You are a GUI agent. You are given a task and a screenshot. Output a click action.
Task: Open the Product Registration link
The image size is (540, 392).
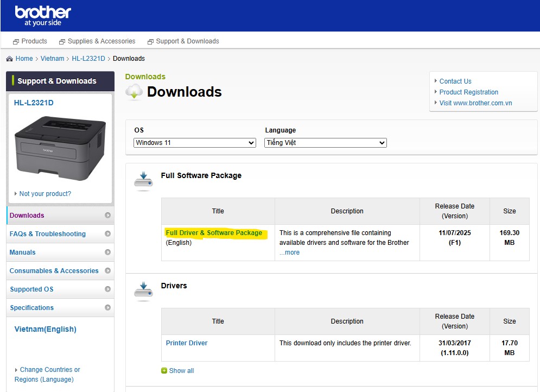(x=468, y=92)
